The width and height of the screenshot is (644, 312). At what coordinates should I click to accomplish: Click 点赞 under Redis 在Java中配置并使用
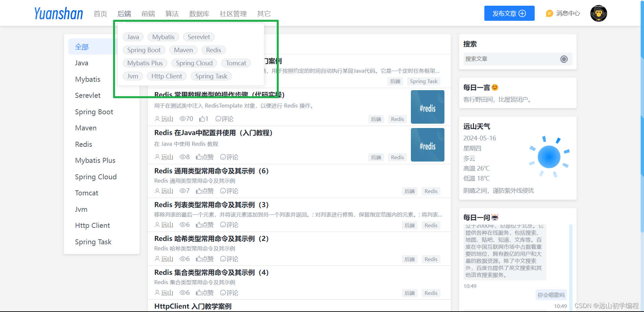205,157
